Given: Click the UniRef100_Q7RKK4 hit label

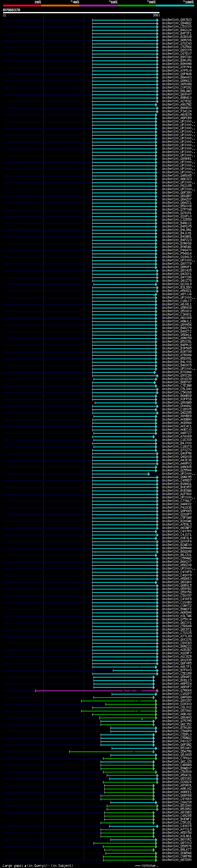Looking at the screenshot, I should click(177, 691).
